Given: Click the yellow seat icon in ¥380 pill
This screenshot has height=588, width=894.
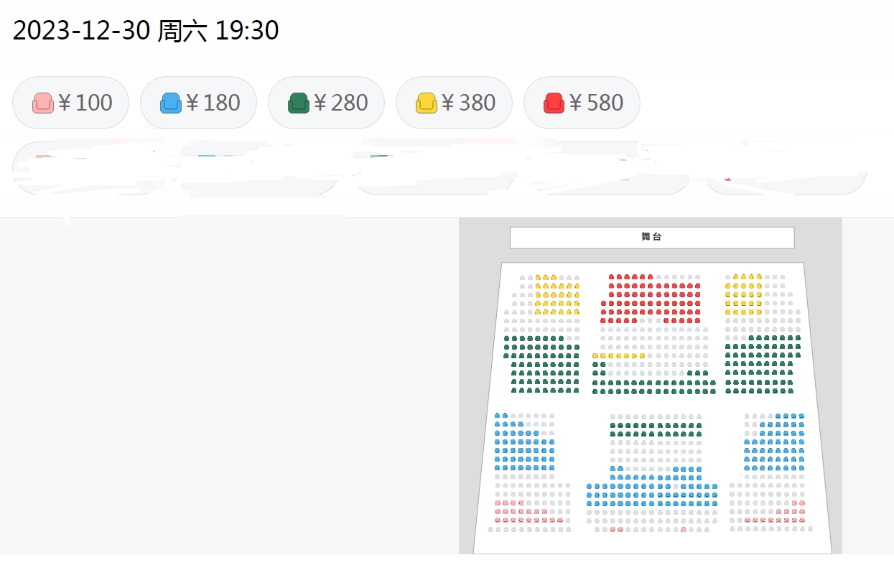Looking at the screenshot, I should 427,103.
